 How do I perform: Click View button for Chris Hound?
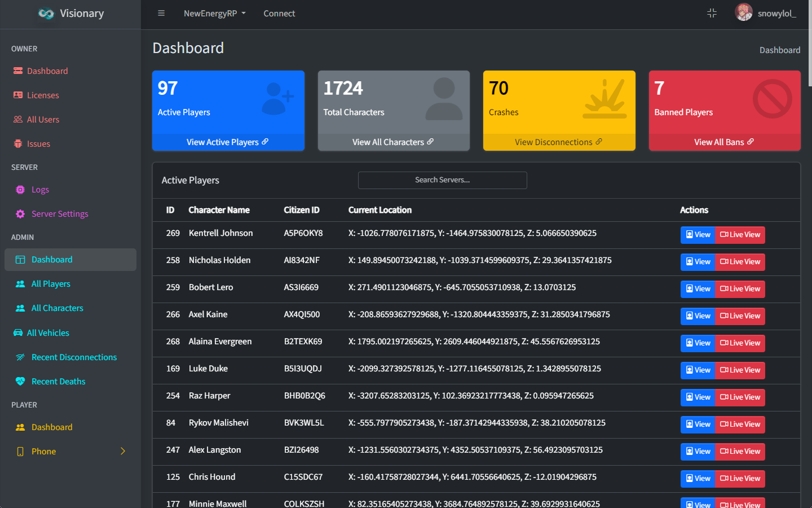point(698,479)
